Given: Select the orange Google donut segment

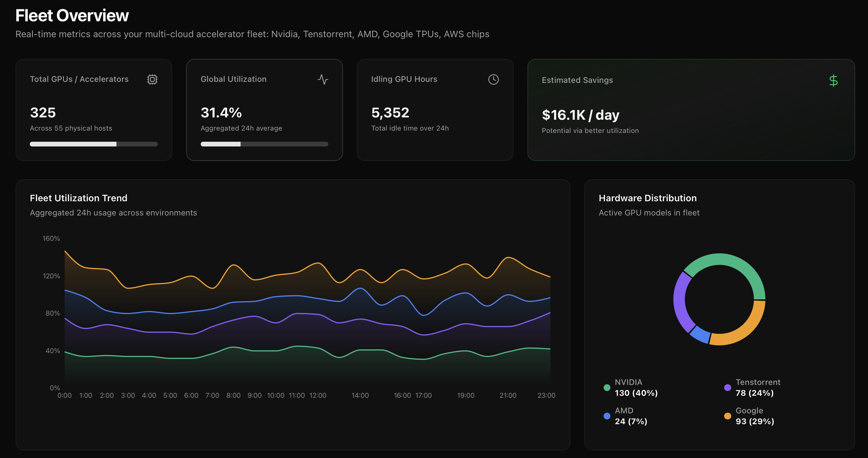Looking at the screenshot, I should pos(744,330).
